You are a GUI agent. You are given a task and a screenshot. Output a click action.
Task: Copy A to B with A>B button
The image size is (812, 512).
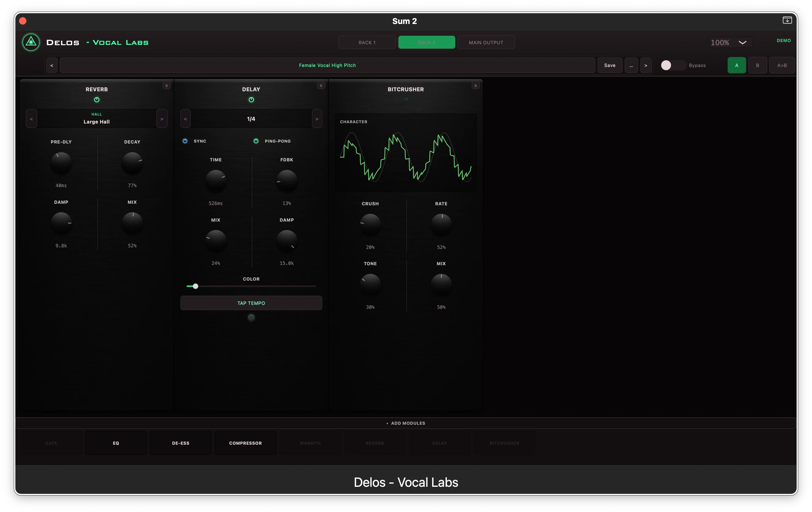(x=782, y=65)
